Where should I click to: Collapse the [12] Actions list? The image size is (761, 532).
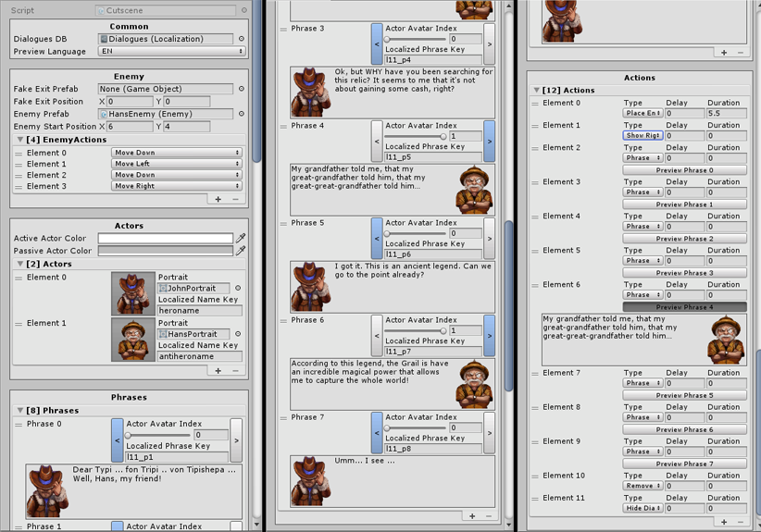click(x=536, y=90)
